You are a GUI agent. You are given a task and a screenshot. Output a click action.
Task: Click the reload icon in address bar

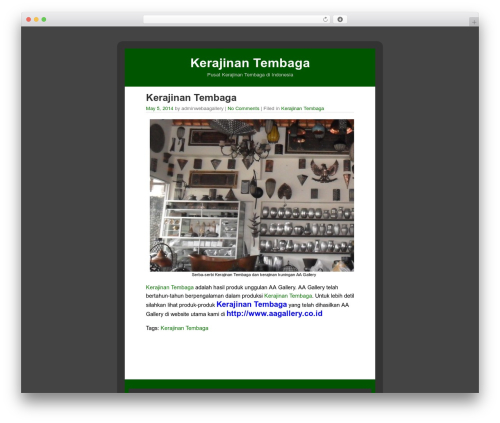pyautogui.click(x=325, y=19)
